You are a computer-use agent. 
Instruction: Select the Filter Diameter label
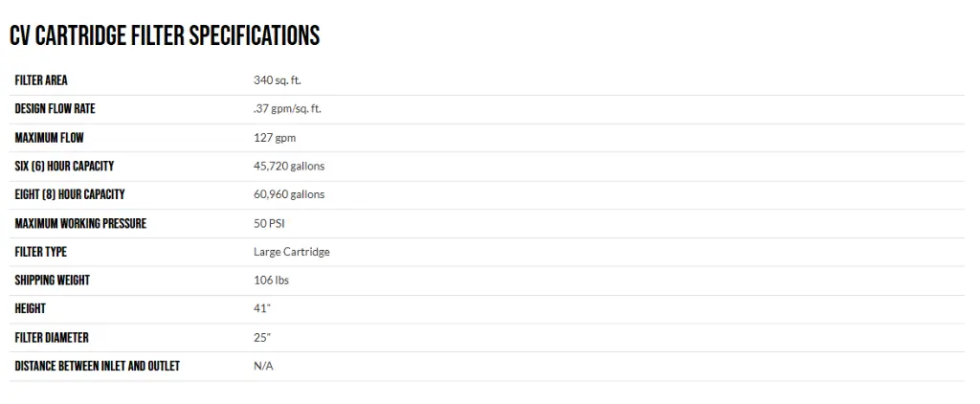(x=52, y=338)
